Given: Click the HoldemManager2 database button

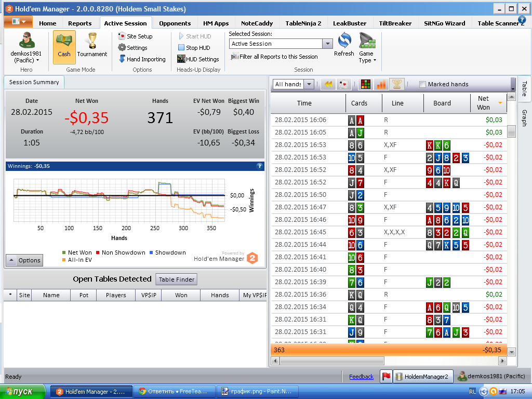Looking at the screenshot, I should pos(423,376).
